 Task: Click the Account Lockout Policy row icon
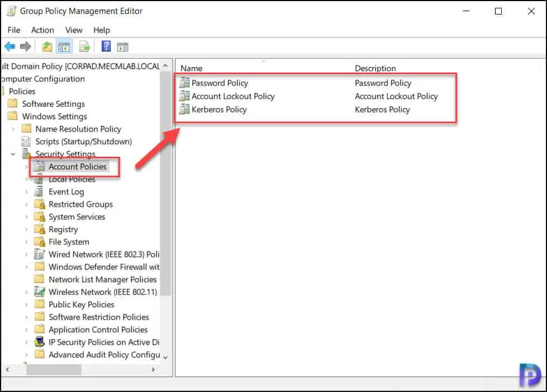coord(184,96)
